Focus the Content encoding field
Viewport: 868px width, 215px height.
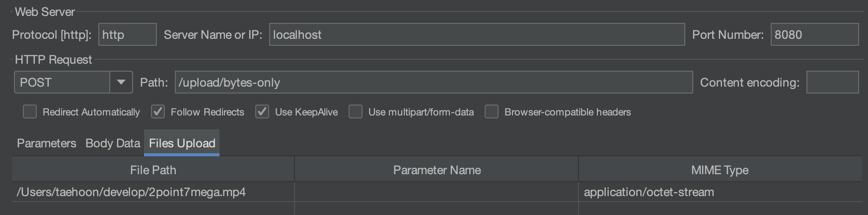[x=832, y=82]
